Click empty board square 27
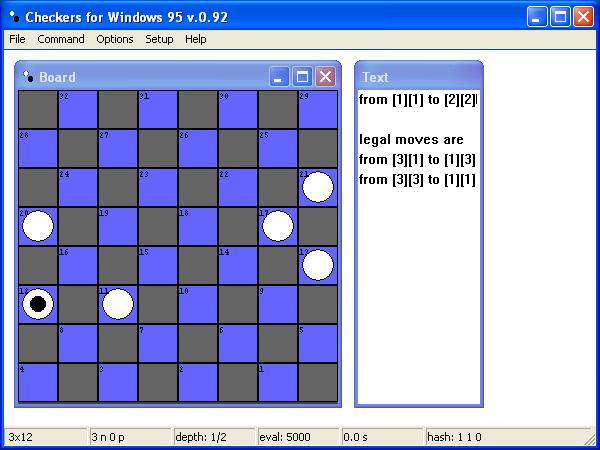600x450 pixels. [x=118, y=148]
